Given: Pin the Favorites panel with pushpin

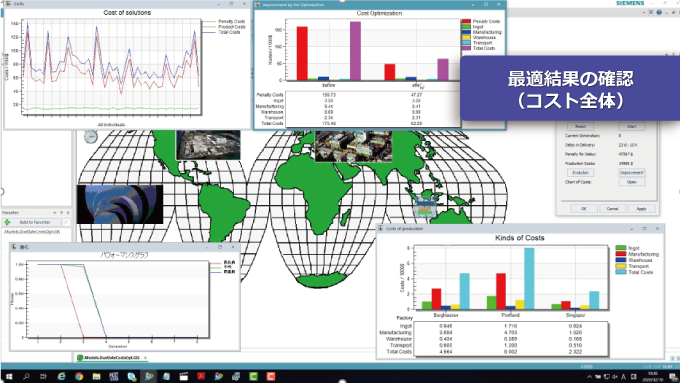Looking at the screenshot, I should [x=61, y=213].
